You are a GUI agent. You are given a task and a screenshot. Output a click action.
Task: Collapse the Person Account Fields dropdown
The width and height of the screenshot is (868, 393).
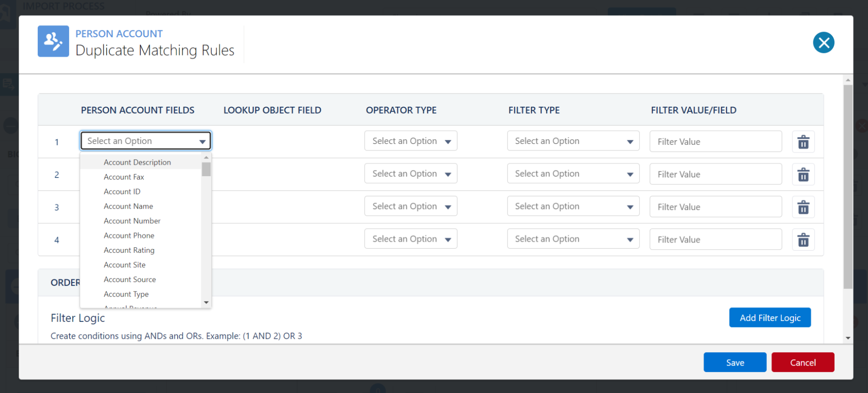pyautogui.click(x=145, y=141)
